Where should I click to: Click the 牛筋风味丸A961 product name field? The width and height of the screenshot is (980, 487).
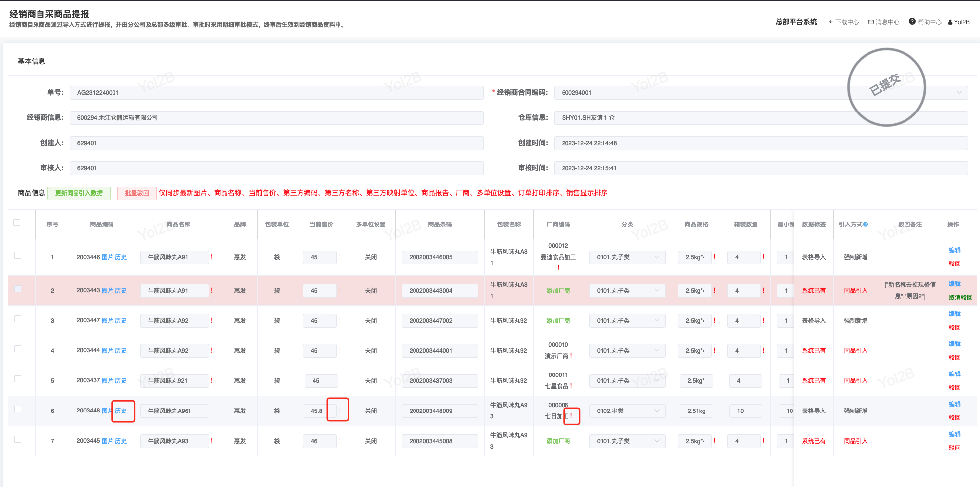coord(175,411)
